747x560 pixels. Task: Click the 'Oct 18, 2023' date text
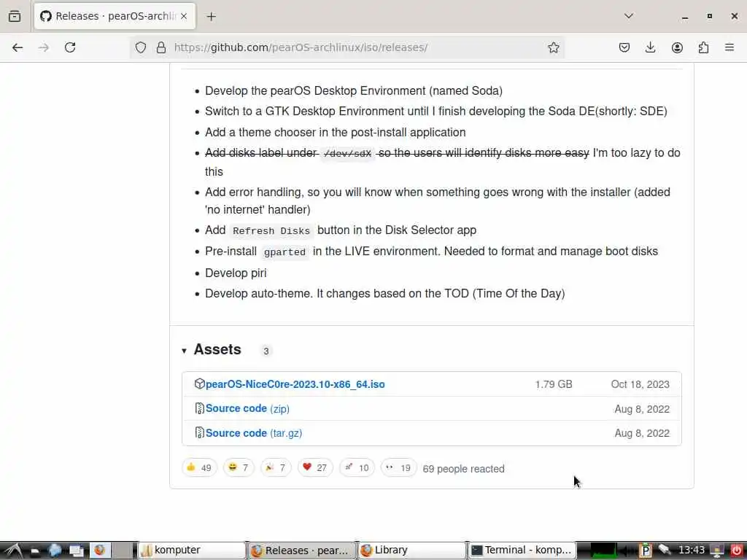pyautogui.click(x=640, y=384)
